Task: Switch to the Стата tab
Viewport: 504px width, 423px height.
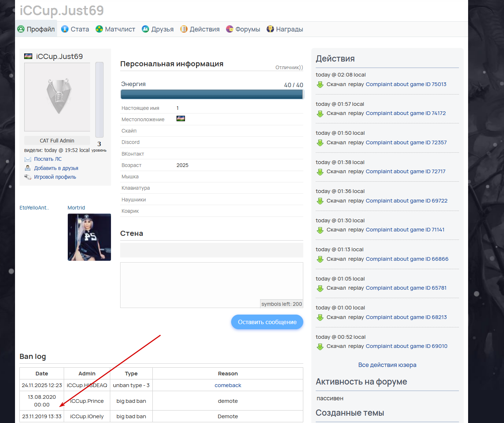Action: [75, 29]
